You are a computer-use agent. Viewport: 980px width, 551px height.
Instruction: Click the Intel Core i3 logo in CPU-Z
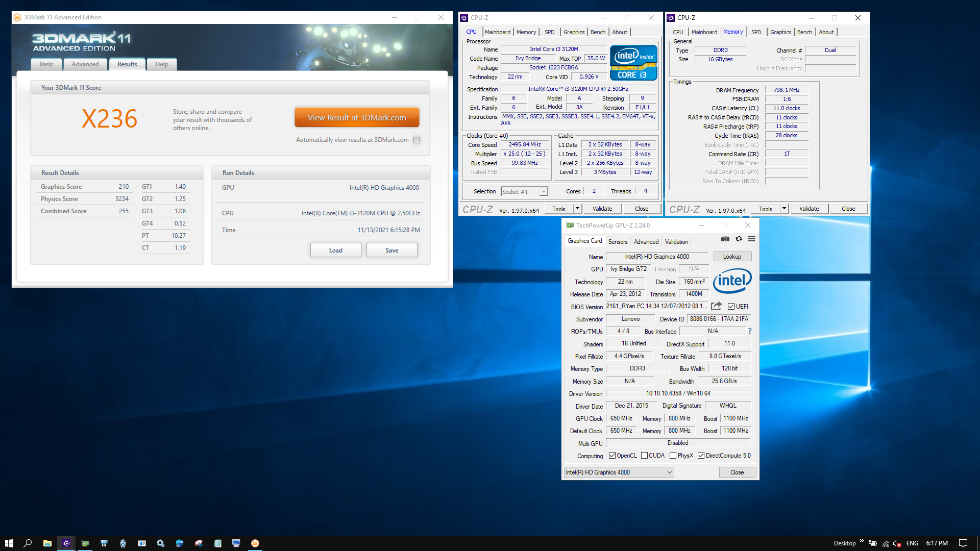coord(633,63)
